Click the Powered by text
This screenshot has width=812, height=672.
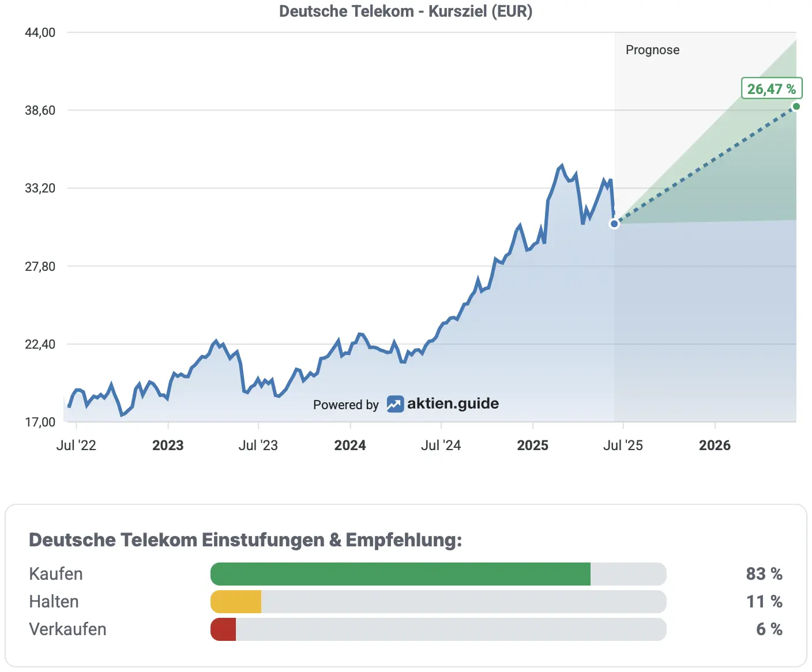[346, 405]
